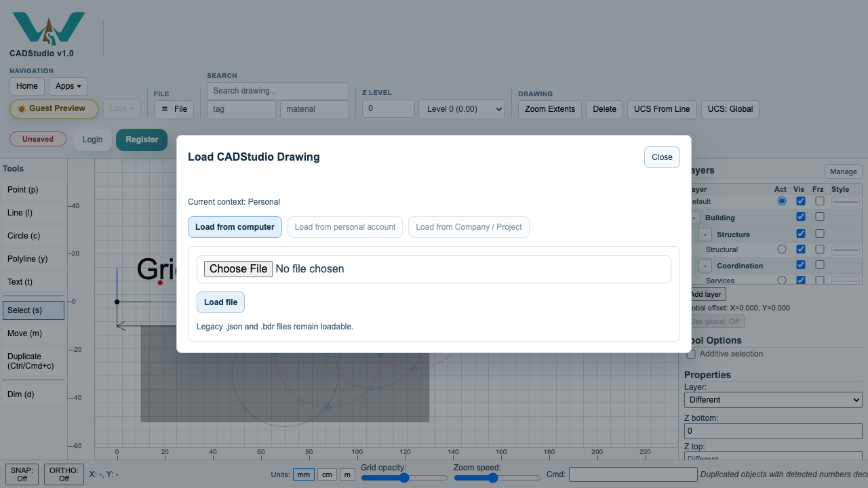
Task: Toggle visibility of the Default layer
Action: [801, 201]
